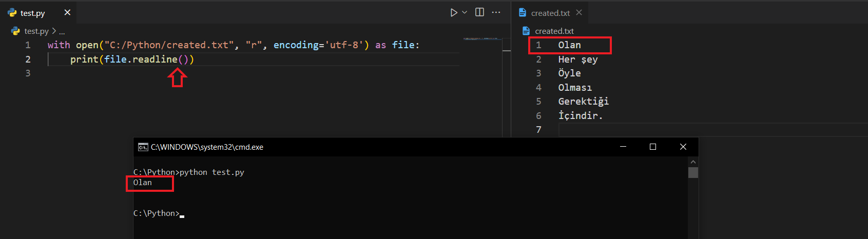868x239 pixels.
Task: Maximize the cmd.exe window
Action: click(x=653, y=147)
